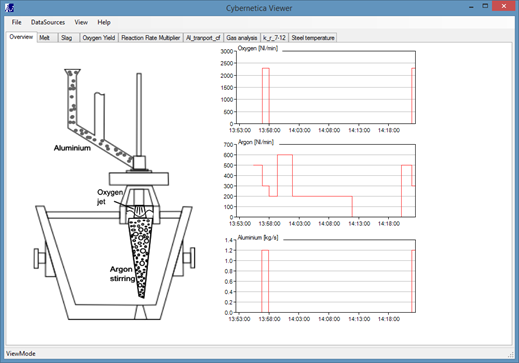Click the Cybernetica app icon in title bar
This screenshot has width=519, height=363.
coord(10,7)
